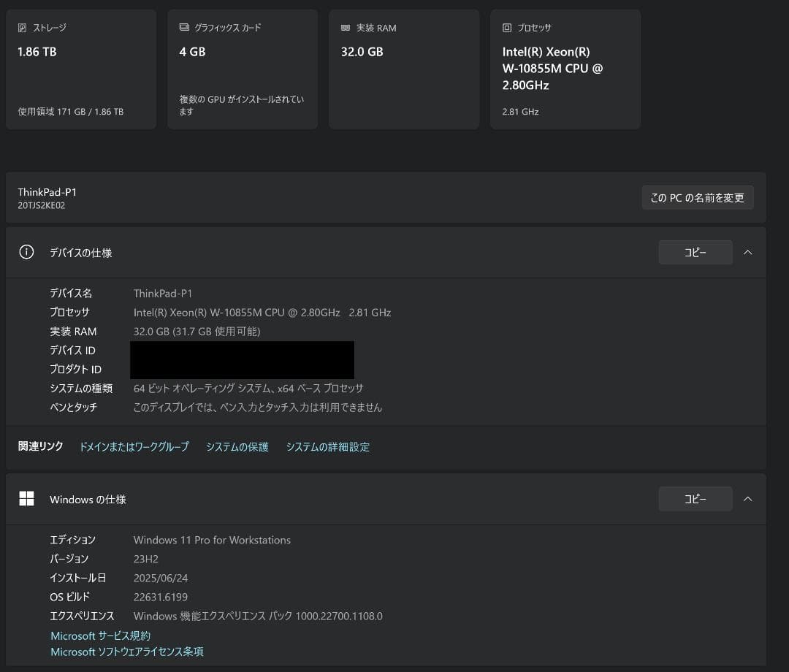
Task: Open the システムの詳細設定 link
Action: pos(328,446)
